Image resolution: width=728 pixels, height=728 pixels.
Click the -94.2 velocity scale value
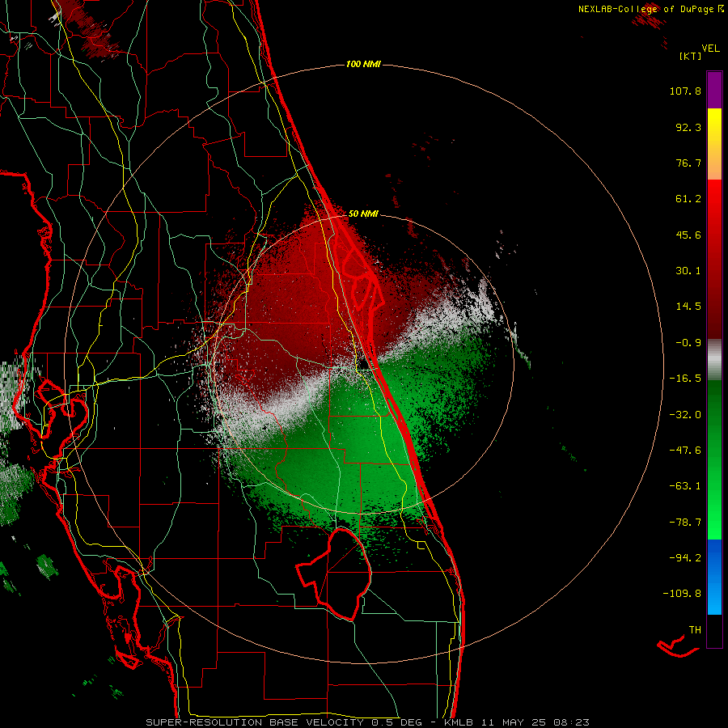tap(685, 557)
